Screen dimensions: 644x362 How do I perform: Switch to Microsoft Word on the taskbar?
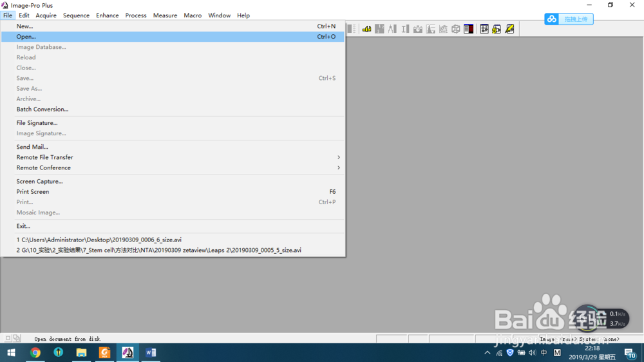tap(150, 352)
